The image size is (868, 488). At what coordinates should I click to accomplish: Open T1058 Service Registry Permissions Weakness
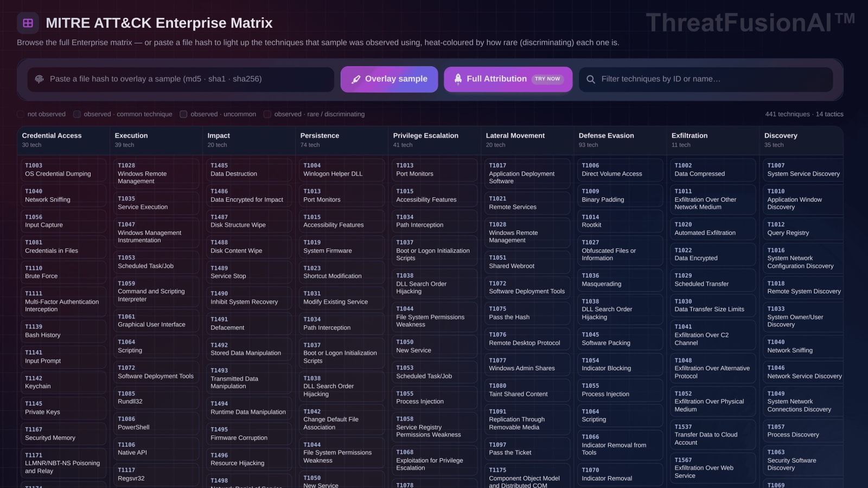pyautogui.click(x=435, y=427)
